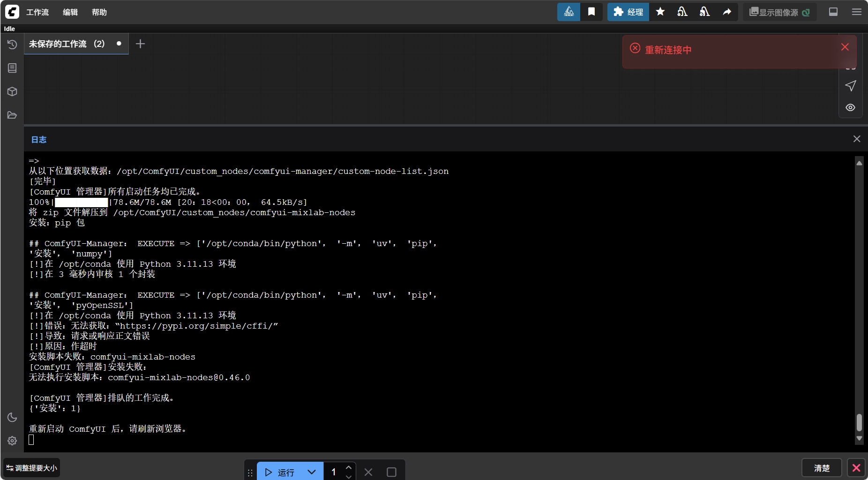Open the settings gear icon
The height and width of the screenshot is (480, 868).
(12, 441)
